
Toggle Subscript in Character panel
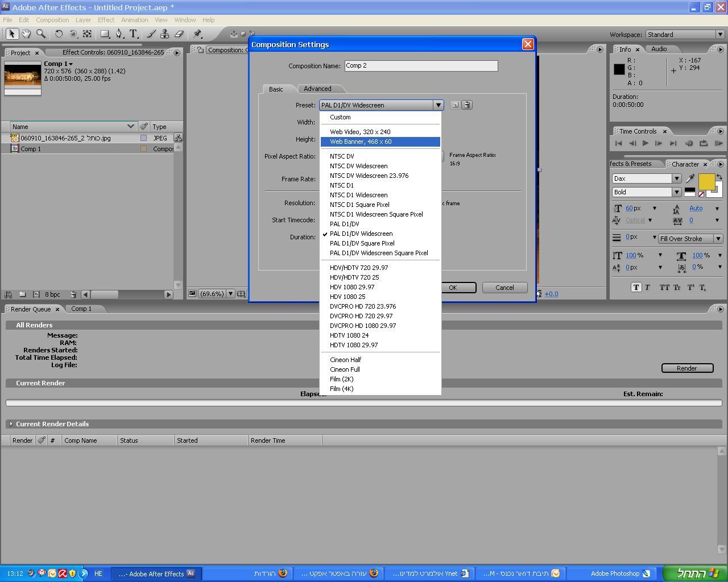pos(703,288)
